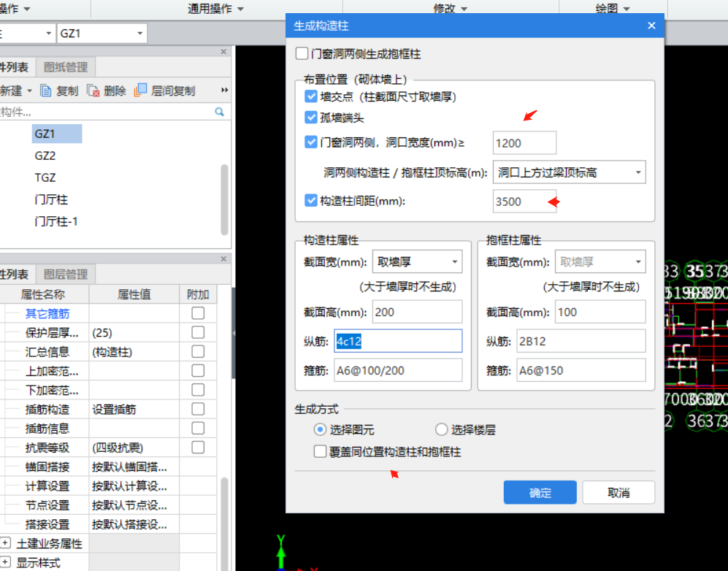Toggle 附加 checkbox for 抗震等级 row
Image resolution: width=728 pixels, height=571 pixels.
(199, 448)
